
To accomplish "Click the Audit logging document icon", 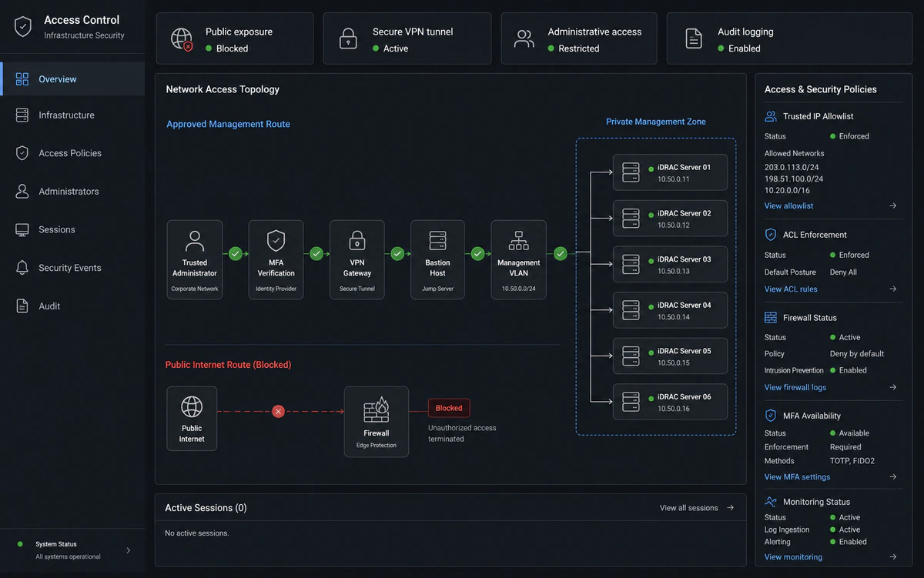I will (694, 39).
